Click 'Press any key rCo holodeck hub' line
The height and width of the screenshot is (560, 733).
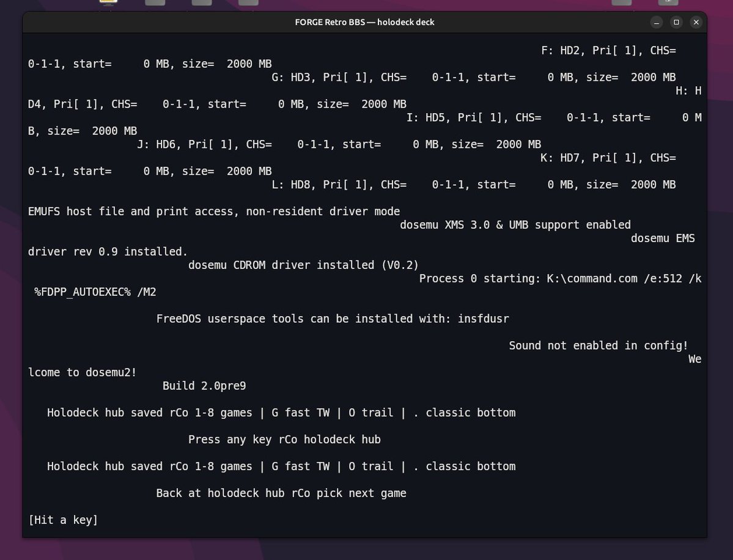[x=284, y=440]
